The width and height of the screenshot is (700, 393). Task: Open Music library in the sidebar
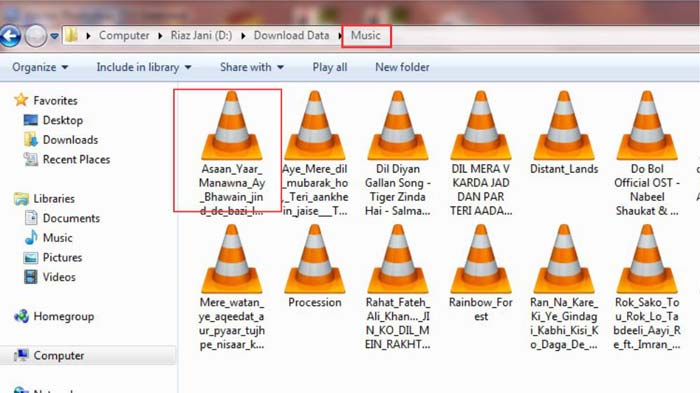click(48, 238)
